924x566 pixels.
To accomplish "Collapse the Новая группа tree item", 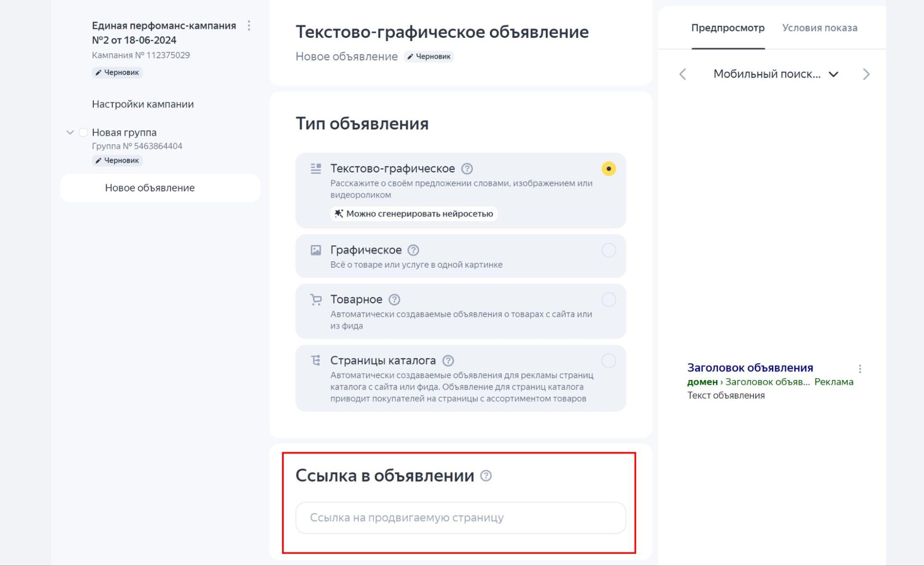I will [x=69, y=132].
